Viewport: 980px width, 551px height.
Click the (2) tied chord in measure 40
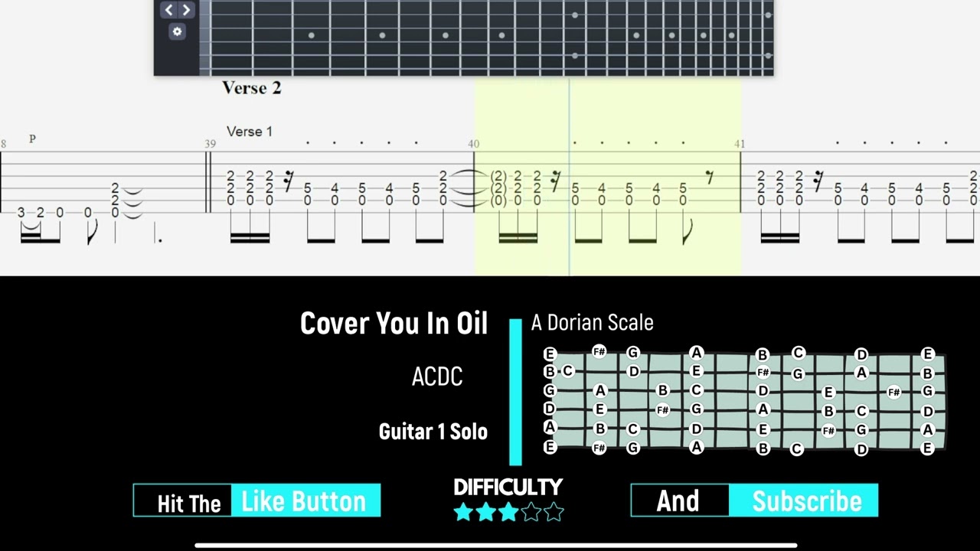coord(498,188)
